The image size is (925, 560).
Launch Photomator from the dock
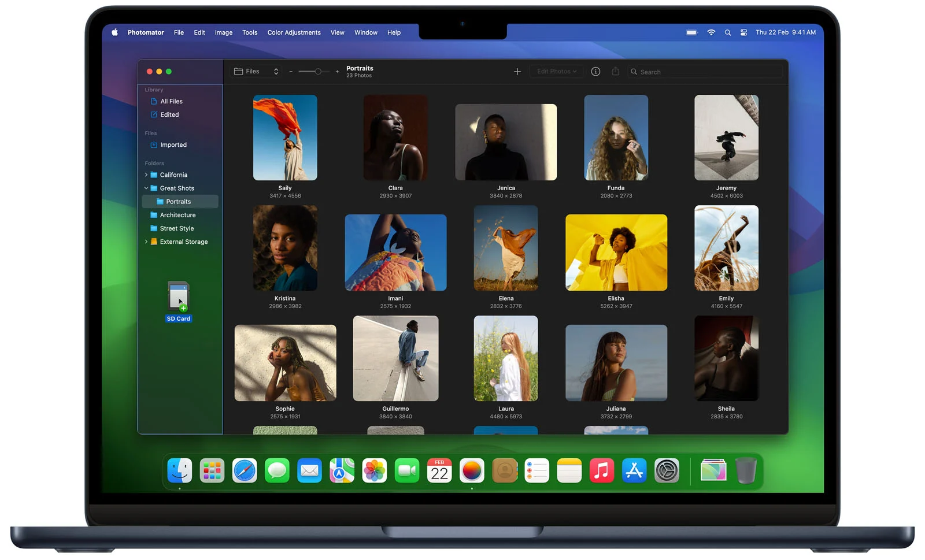coord(472,471)
